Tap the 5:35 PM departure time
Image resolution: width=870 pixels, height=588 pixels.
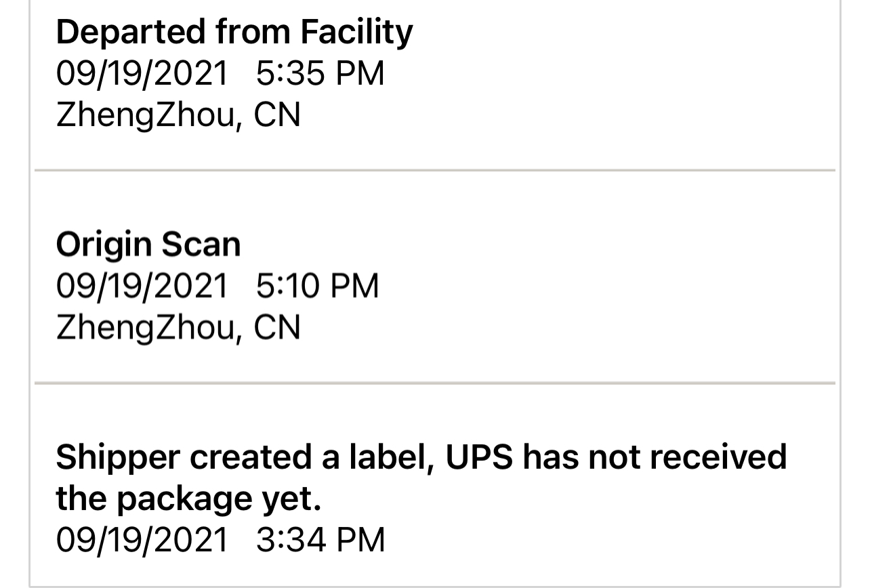[x=320, y=73]
